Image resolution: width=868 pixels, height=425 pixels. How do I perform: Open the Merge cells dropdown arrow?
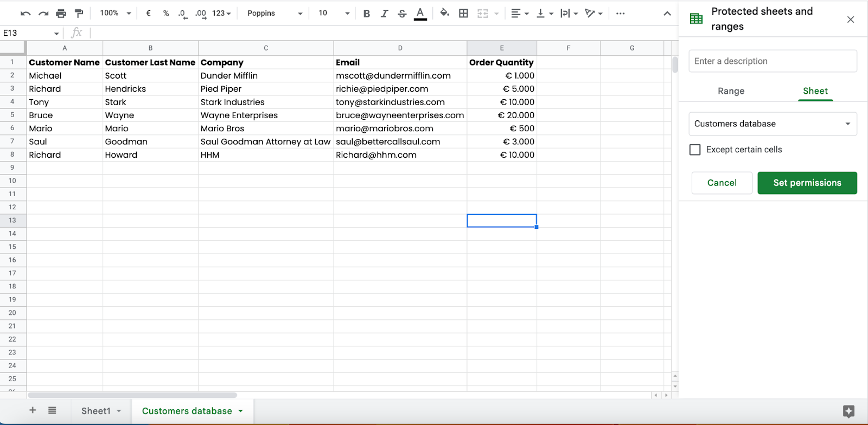click(x=496, y=14)
